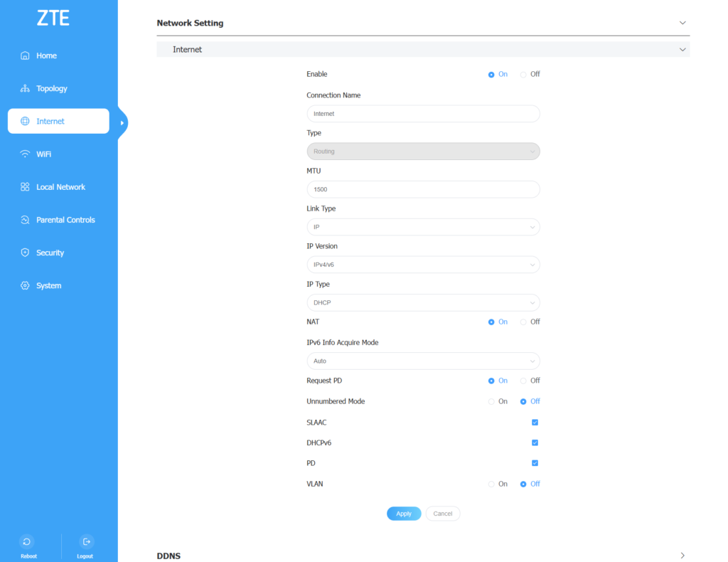The image size is (728, 562).
Task: Click the Logout icon
Action: [86, 541]
